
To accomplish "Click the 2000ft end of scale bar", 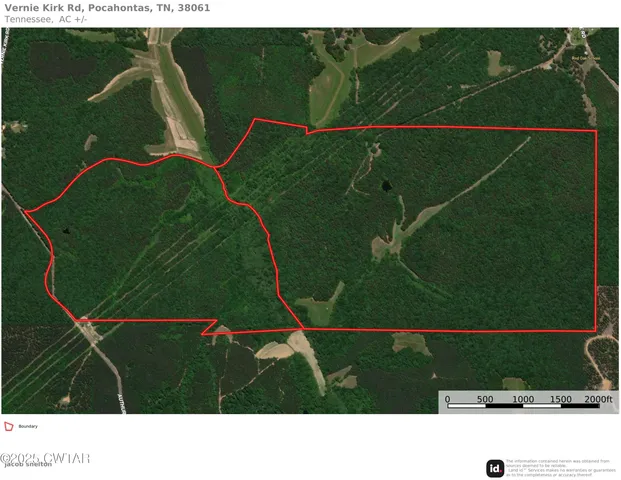I will point(598,399).
